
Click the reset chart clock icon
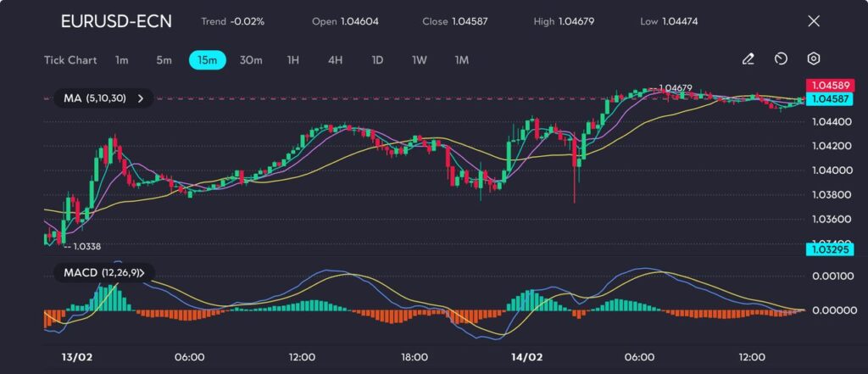click(781, 59)
